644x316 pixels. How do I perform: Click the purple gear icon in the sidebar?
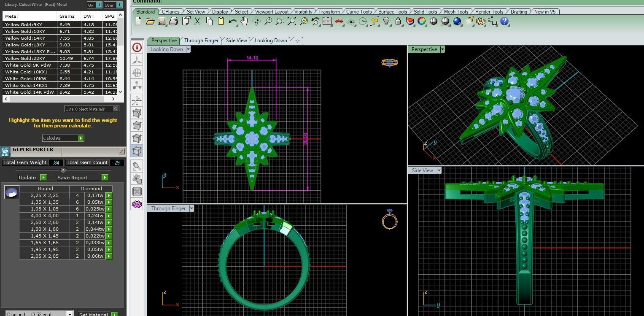[137, 204]
